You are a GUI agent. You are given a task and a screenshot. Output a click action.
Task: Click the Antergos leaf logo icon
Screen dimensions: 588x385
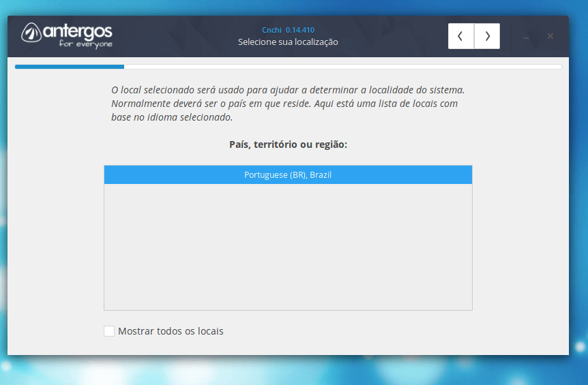(x=32, y=33)
